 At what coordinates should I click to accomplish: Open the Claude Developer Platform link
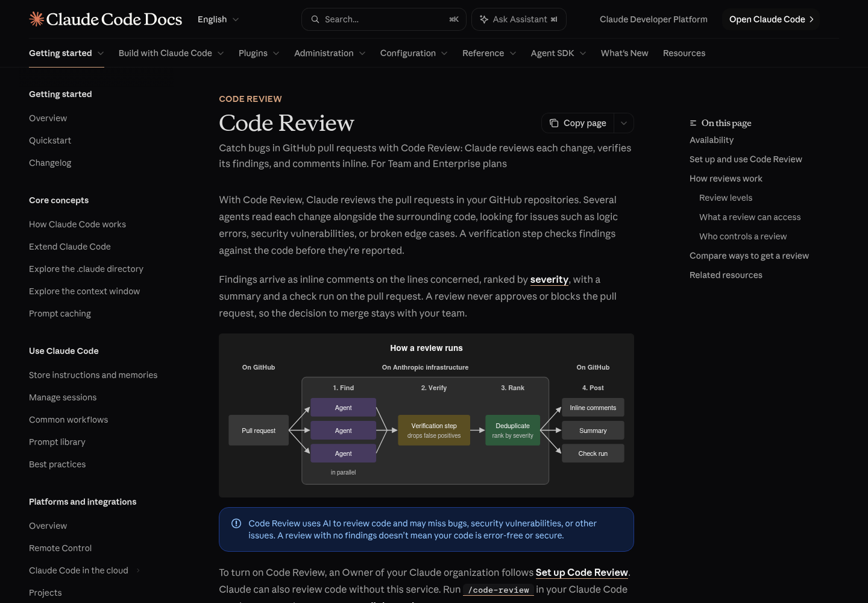pos(653,19)
